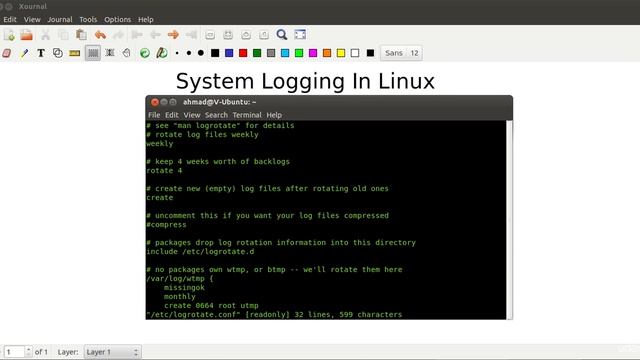Choose the fine line thickness dot

(177, 53)
